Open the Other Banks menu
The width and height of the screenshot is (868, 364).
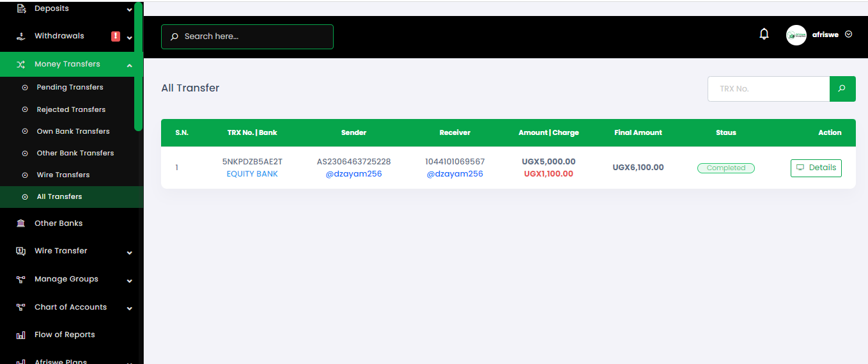click(58, 223)
